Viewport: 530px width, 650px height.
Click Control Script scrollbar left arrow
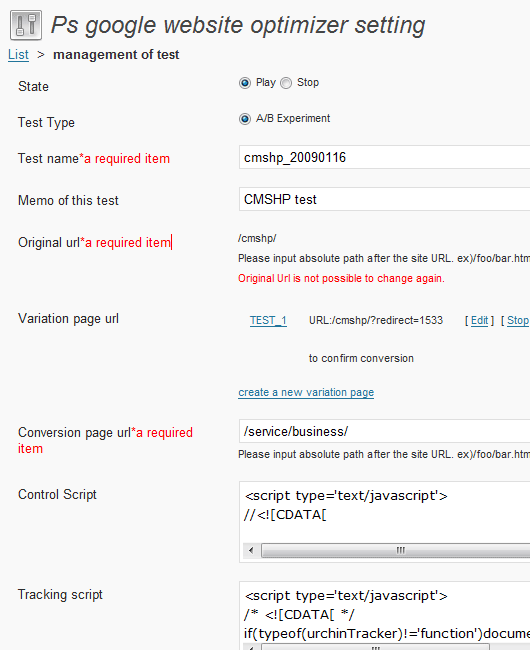251,551
